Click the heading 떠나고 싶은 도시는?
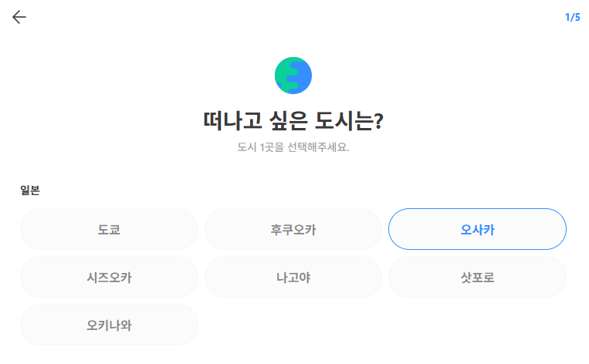Image resolution: width=589 pixels, height=364 pixels. pos(293,121)
